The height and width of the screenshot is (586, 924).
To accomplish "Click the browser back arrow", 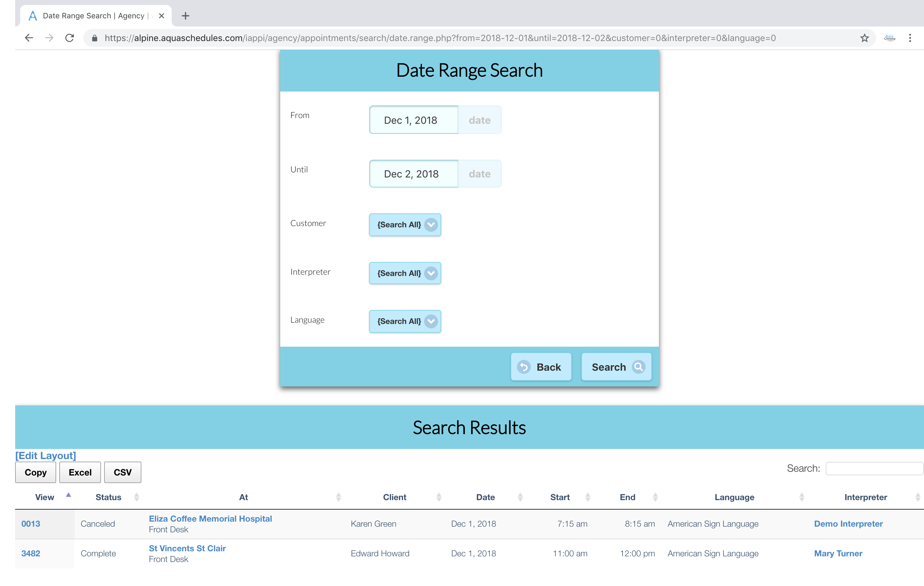I will point(29,38).
